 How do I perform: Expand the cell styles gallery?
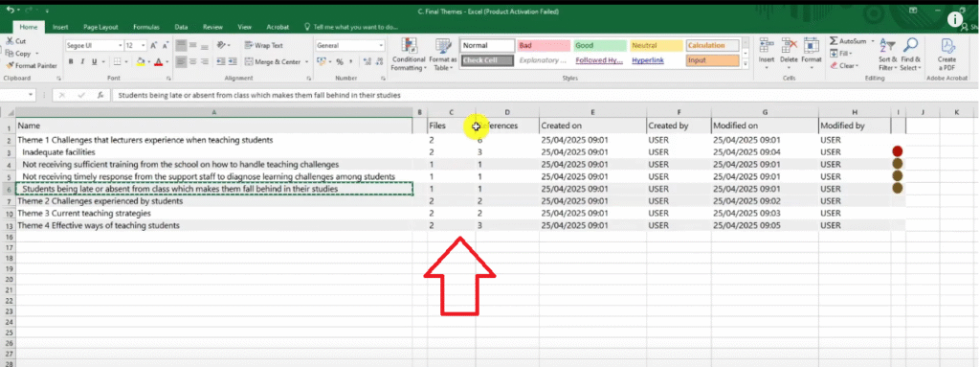click(x=745, y=64)
